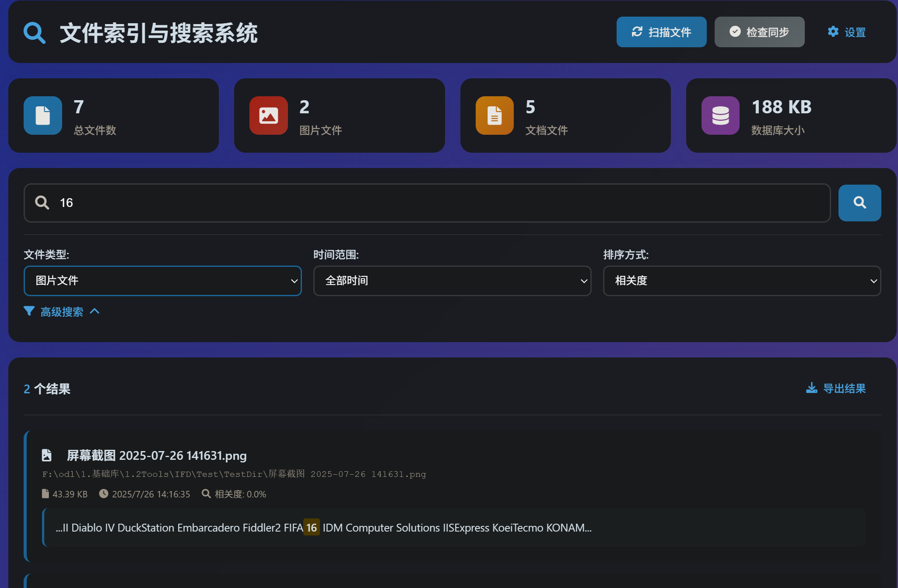Click the 2 个结果 results count
This screenshot has height=588, width=898.
point(47,389)
